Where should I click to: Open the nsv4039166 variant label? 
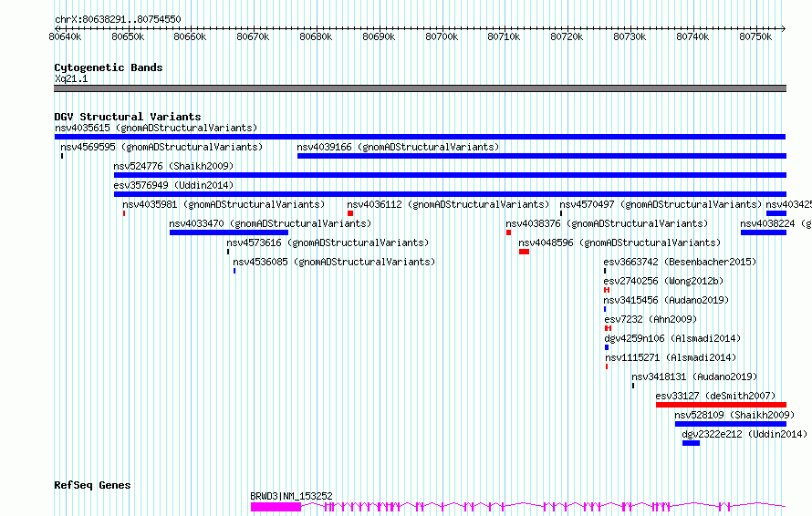pyautogui.click(x=398, y=147)
